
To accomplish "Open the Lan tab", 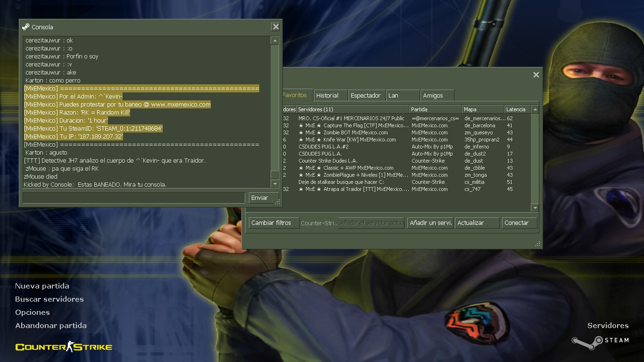I will [403, 95].
